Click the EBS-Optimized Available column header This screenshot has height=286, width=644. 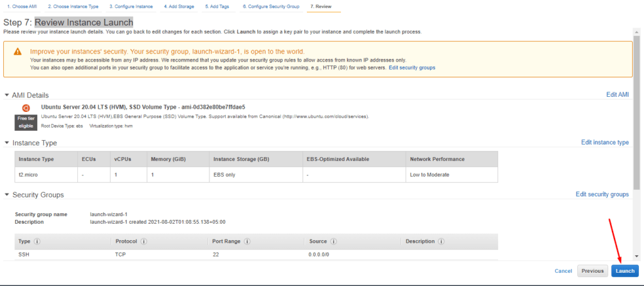pos(355,159)
